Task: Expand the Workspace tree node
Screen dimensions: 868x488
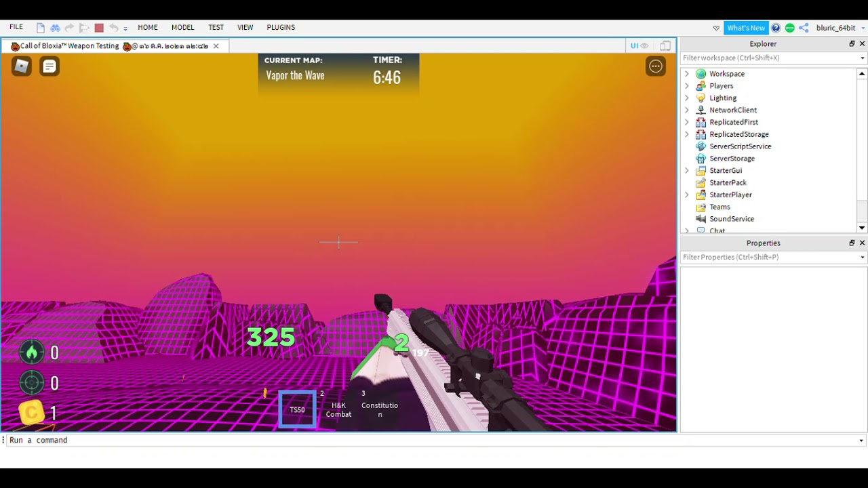Action: [687, 74]
